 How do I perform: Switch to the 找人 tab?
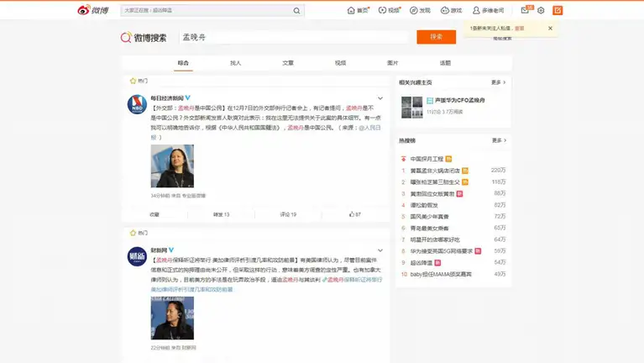(x=235, y=63)
